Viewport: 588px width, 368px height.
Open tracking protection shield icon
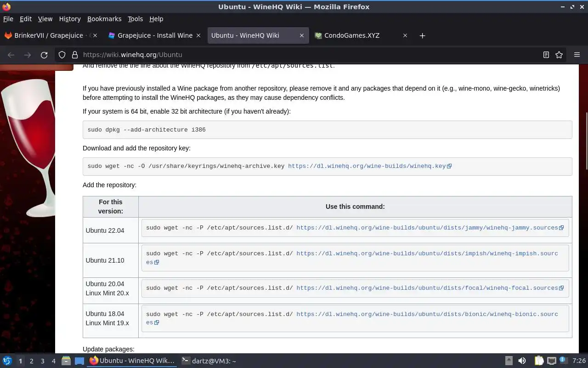point(62,55)
